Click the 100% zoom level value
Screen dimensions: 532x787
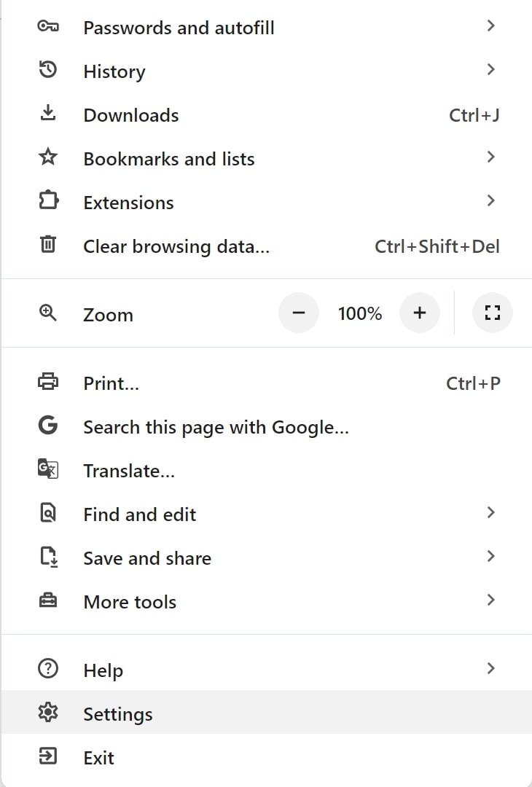pyautogui.click(x=360, y=313)
